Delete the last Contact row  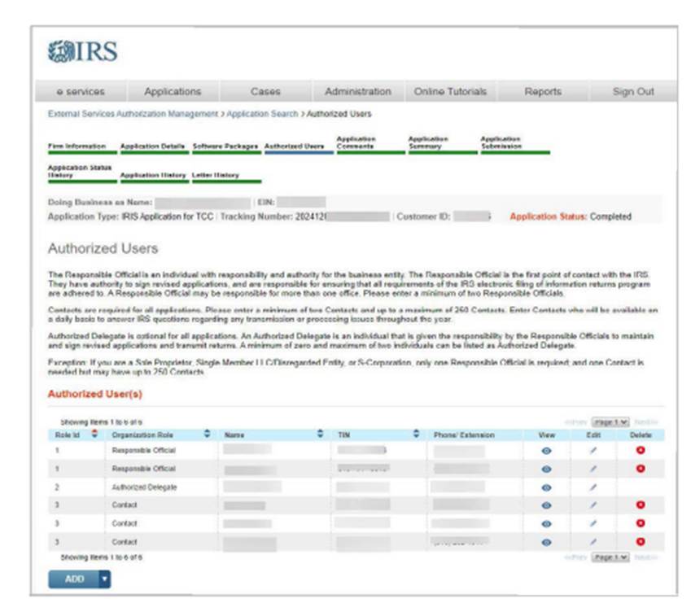(641, 542)
